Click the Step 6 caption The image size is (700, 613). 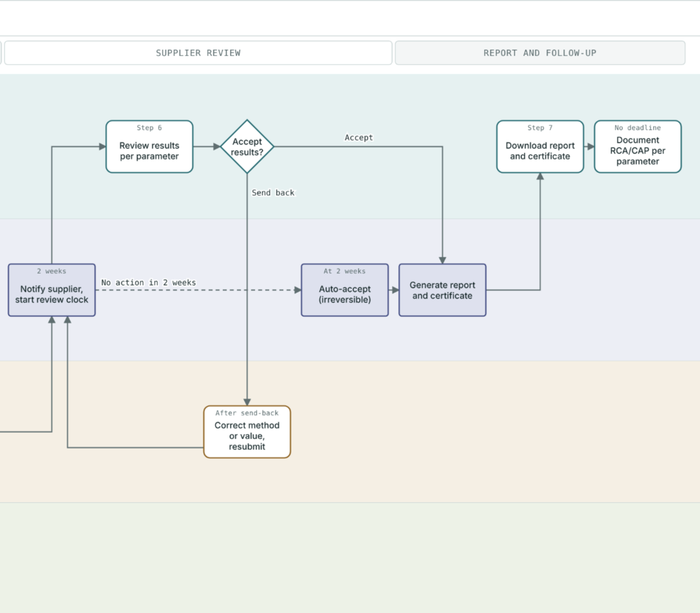click(x=150, y=128)
